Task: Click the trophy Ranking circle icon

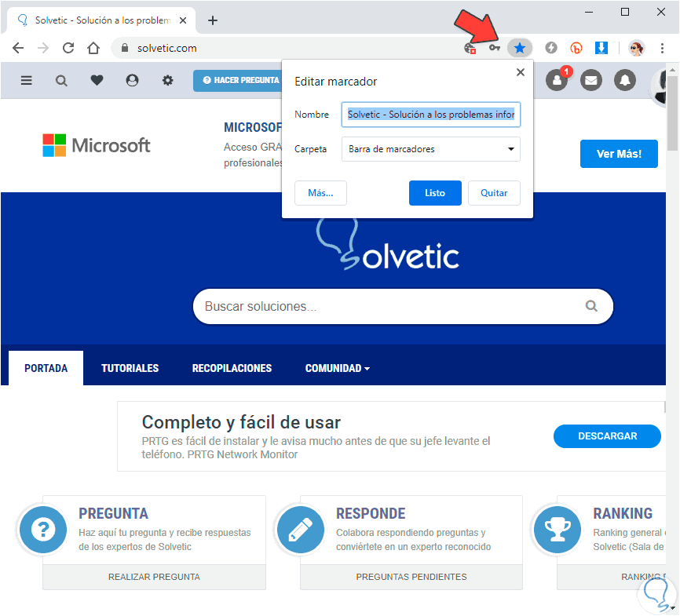Action: point(558,530)
